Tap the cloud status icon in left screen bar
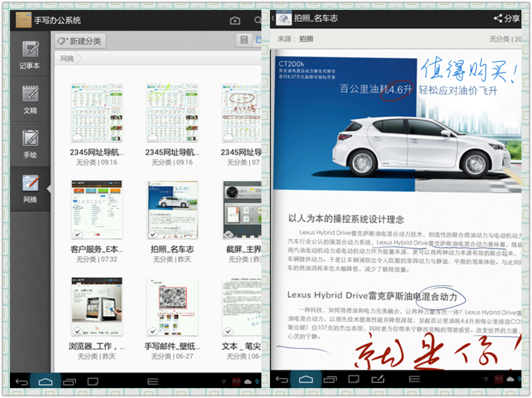Image resolution: width=532 pixels, height=398 pixels. pyautogui.click(x=247, y=382)
